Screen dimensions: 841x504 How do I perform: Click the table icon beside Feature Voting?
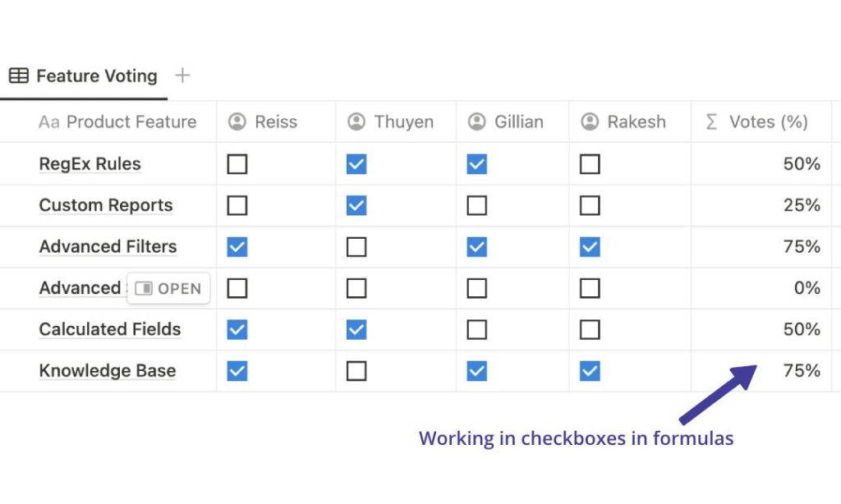pos(18,76)
